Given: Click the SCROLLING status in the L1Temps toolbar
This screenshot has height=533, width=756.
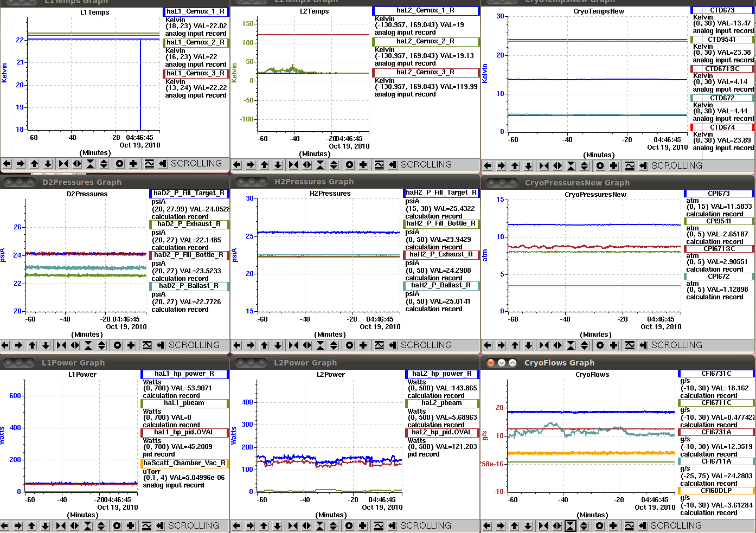Looking at the screenshot, I should click(x=196, y=164).
